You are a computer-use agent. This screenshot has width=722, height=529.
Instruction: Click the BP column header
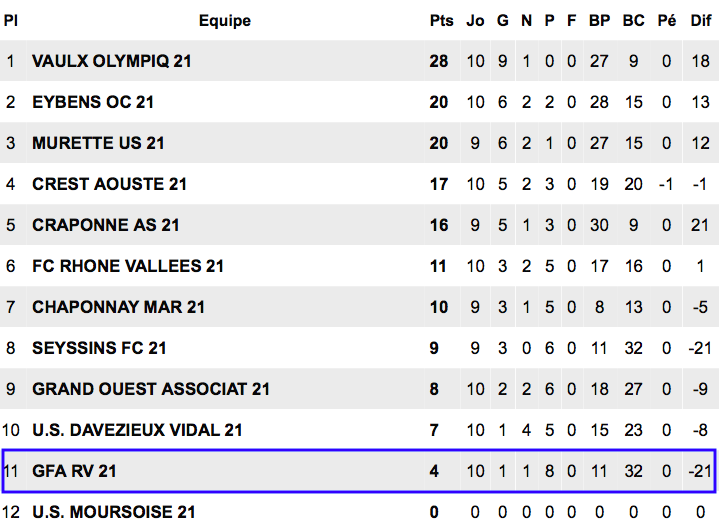tap(599, 21)
